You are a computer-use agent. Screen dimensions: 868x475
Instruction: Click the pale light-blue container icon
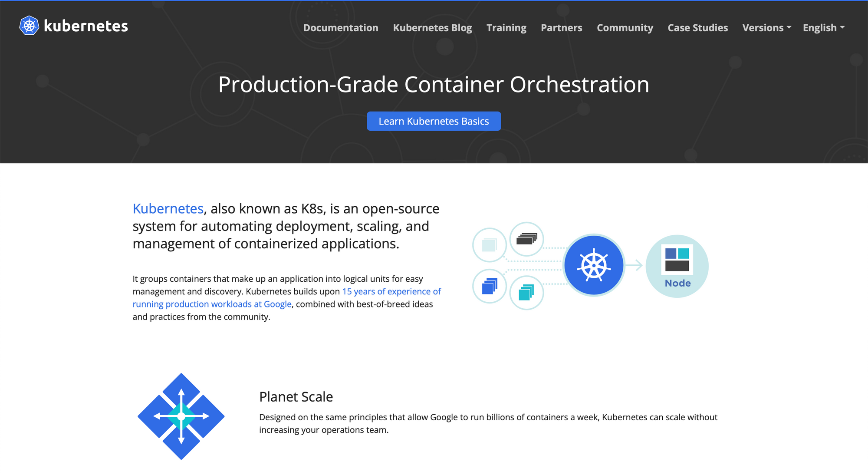click(490, 245)
